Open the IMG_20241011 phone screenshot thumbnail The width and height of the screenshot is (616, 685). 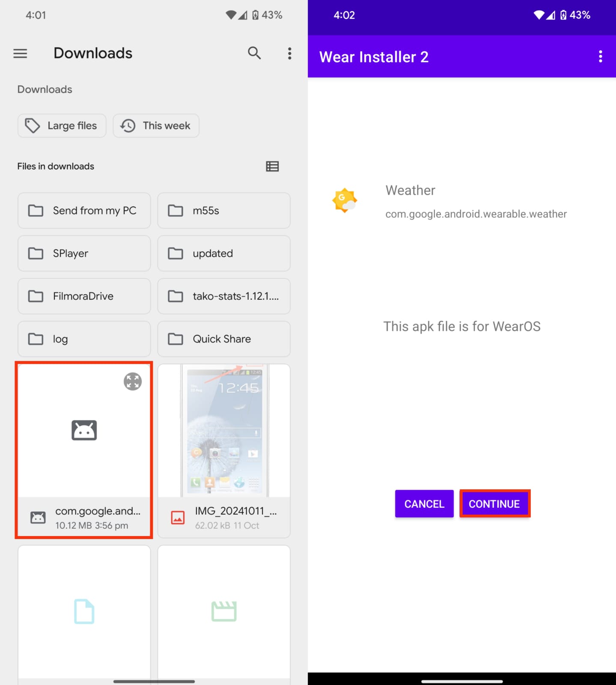pos(224,431)
